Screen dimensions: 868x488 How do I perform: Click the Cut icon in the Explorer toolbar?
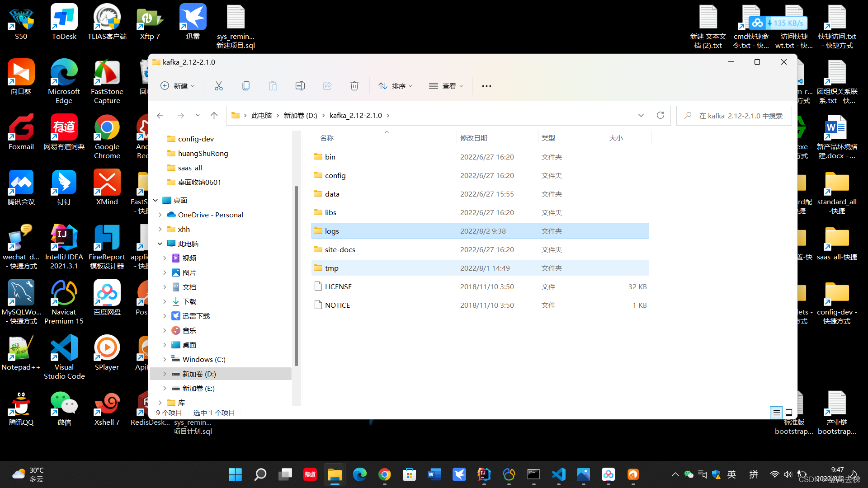point(219,86)
